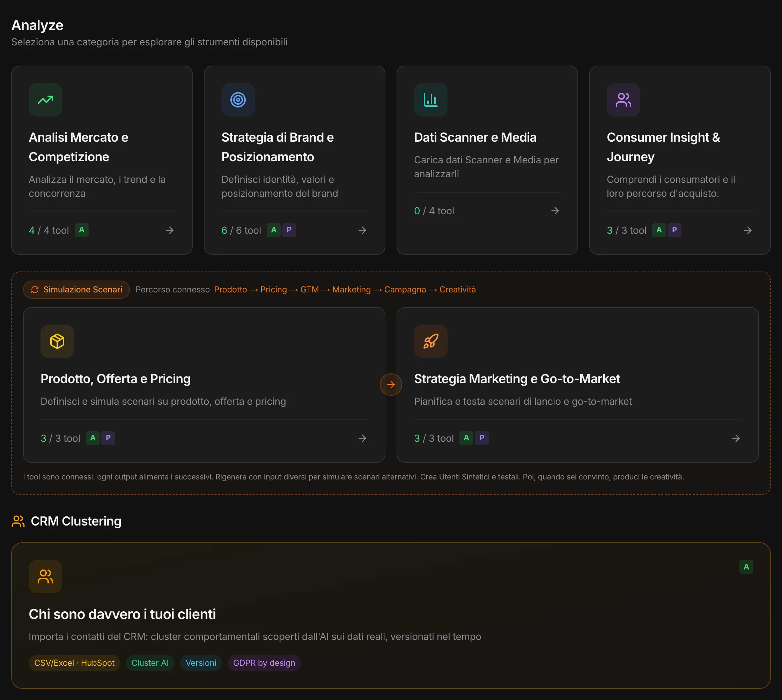Click the green A badge in CRM card corner
782x700 pixels.
click(747, 567)
